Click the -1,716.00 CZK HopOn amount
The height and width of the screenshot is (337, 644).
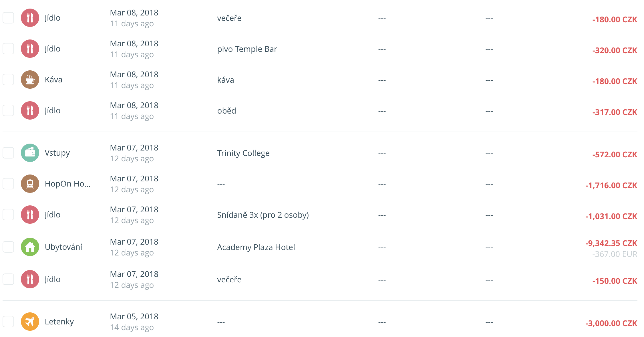[x=611, y=186]
